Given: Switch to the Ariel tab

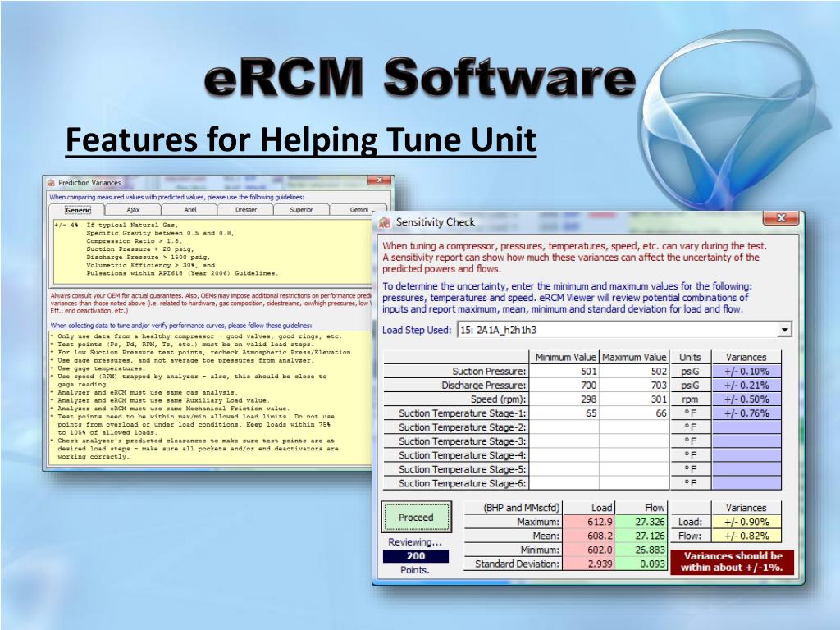Looking at the screenshot, I should coord(189,210).
